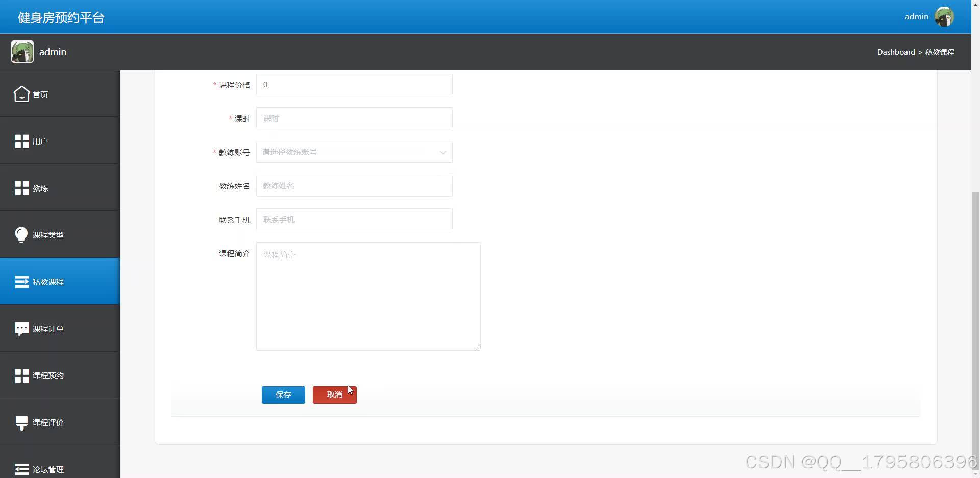Click the grid icon beside 用户
Viewport: 980px width, 478px height.
(x=21, y=141)
